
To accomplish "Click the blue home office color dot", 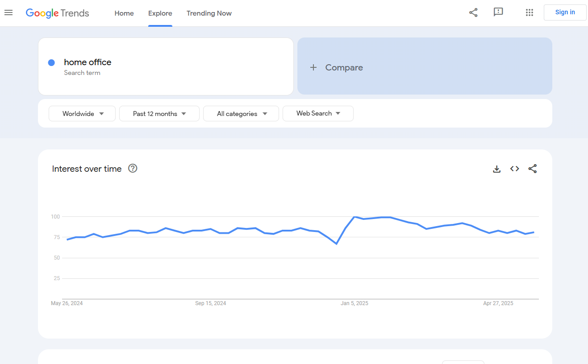I will pyautogui.click(x=51, y=62).
